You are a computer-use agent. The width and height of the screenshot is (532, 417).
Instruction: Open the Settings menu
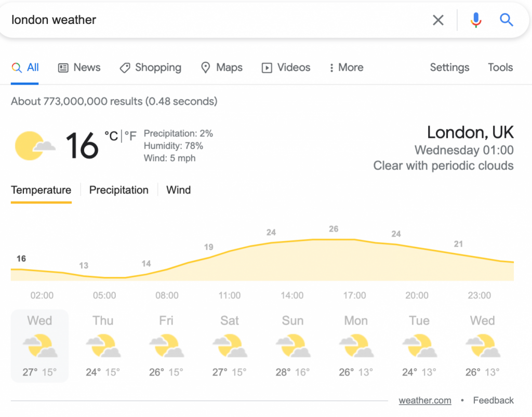(449, 68)
